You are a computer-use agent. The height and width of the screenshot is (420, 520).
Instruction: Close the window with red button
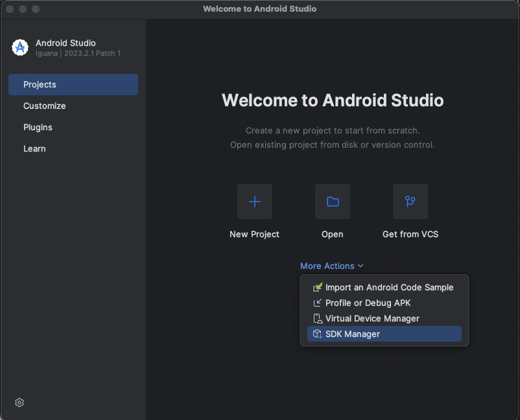[x=10, y=9]
